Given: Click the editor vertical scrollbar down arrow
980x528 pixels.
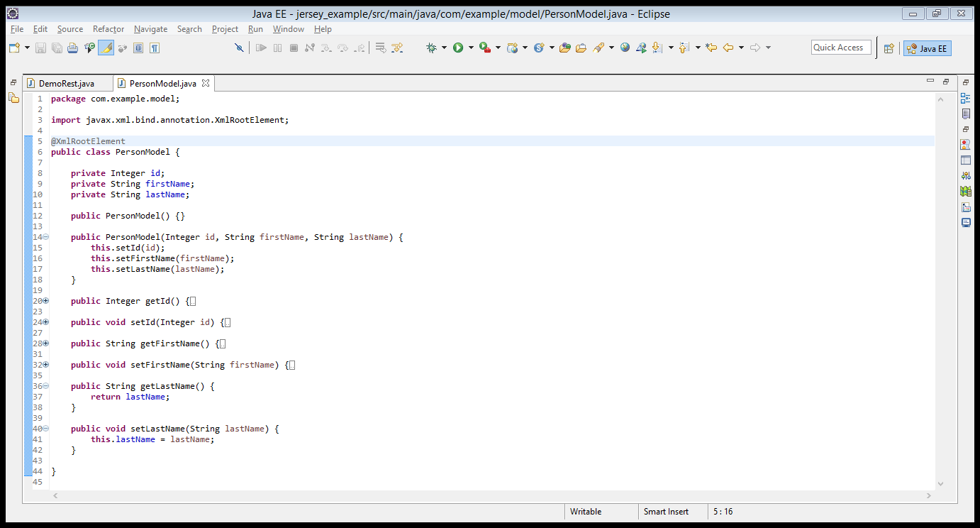Looking at the screenshot, I should (x=941, y=484).
